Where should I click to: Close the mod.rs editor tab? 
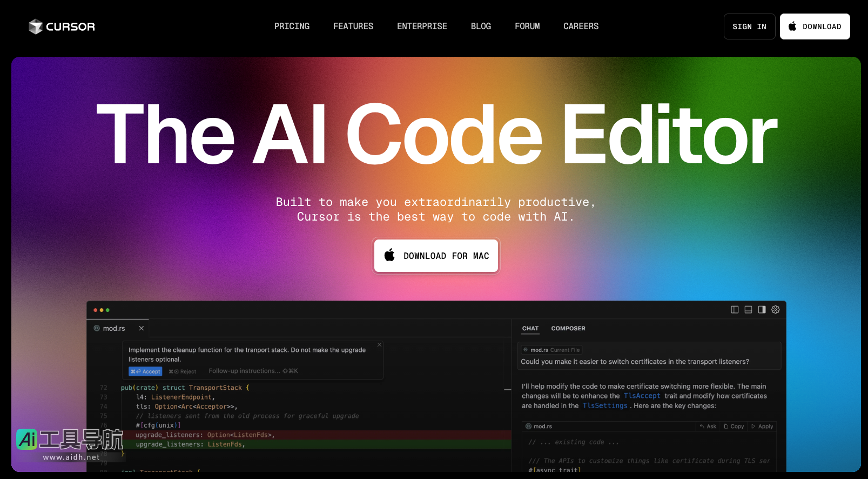[142, 328]
